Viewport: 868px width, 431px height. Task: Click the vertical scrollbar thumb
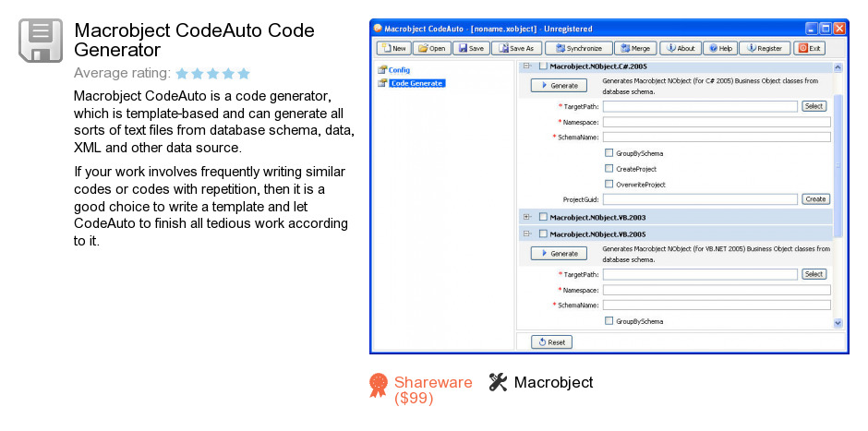tap(838, 166)
